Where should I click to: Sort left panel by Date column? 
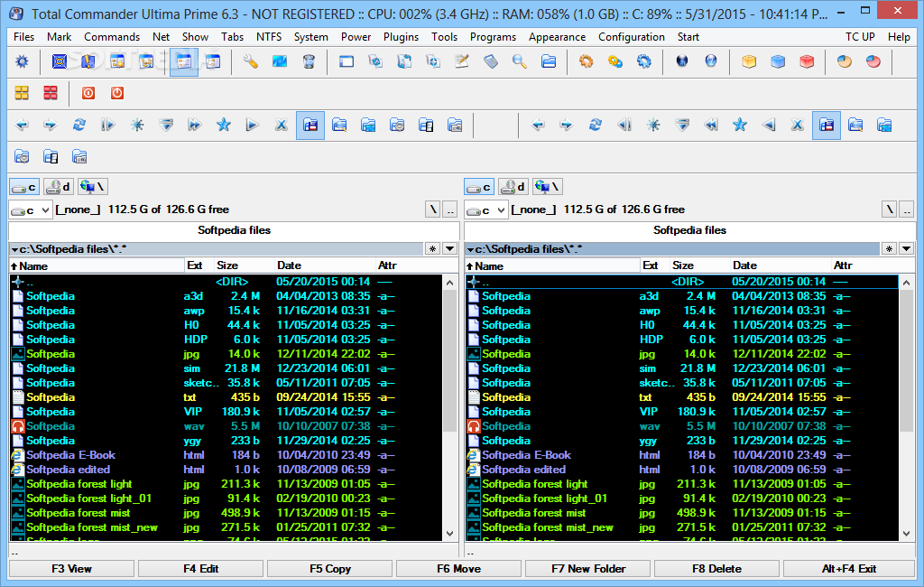pyautogui.click(x=324, y=266)
